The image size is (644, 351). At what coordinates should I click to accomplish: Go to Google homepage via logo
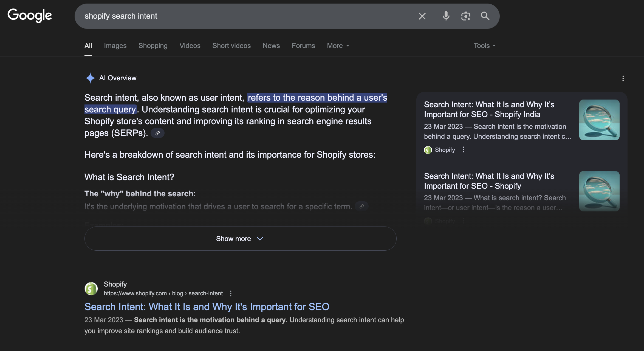(30, 15)
